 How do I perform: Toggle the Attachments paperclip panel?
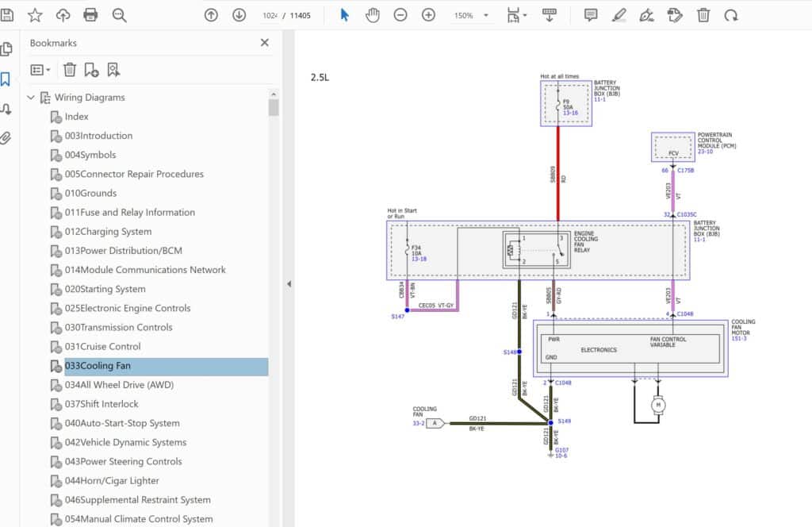click(6, 138)
